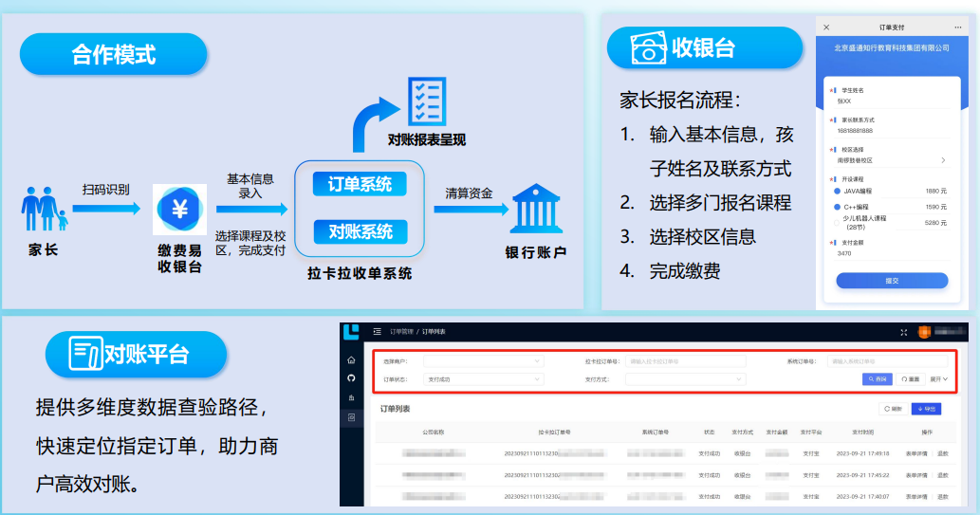Click the 提交 submit button
The image size is (980, 515).
coord(892,281)
